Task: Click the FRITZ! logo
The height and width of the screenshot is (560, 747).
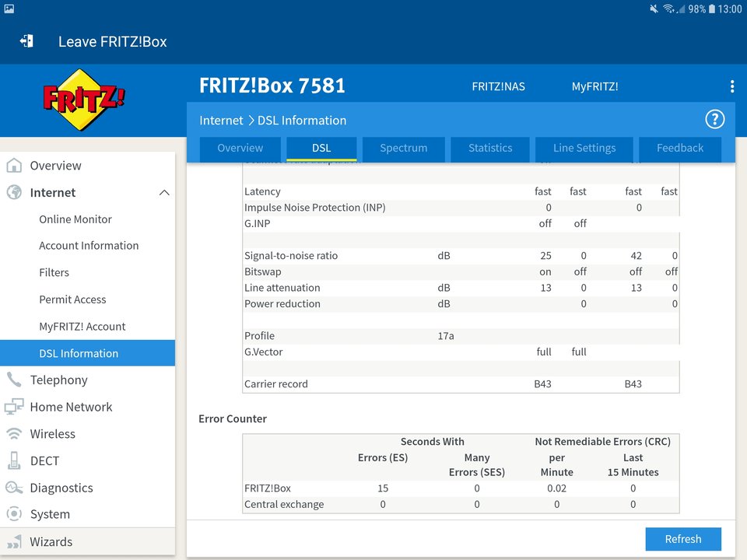Action: click(84, 100)
